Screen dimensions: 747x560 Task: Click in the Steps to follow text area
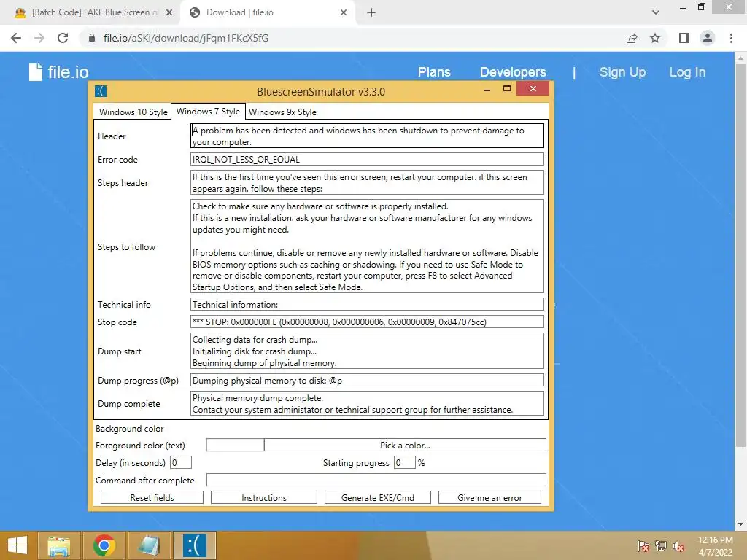tap(367, 246)
